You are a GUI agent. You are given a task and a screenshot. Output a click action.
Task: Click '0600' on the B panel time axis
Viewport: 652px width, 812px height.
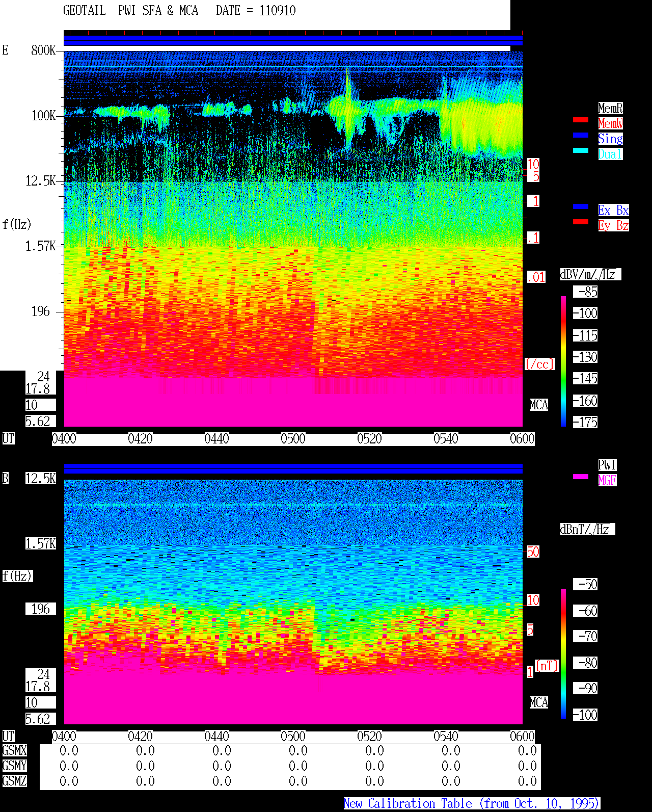(x=522, y=736)
